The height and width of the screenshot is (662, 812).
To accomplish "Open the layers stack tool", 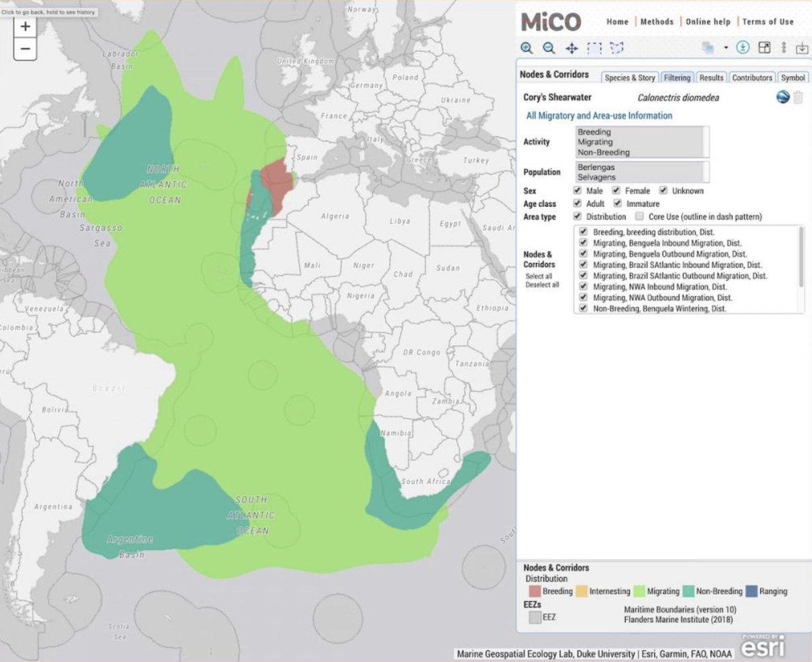I will point(708,48).
